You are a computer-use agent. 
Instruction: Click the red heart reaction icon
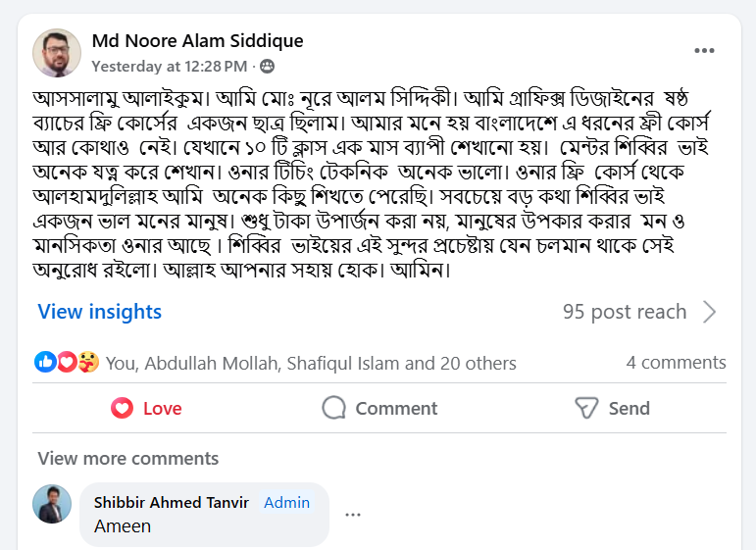coord(67,362)
